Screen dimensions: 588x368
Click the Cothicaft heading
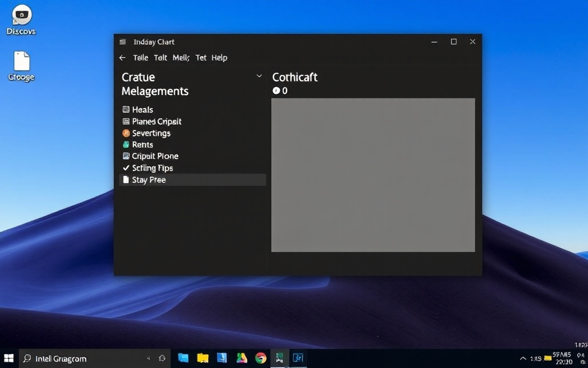(295, 78)
